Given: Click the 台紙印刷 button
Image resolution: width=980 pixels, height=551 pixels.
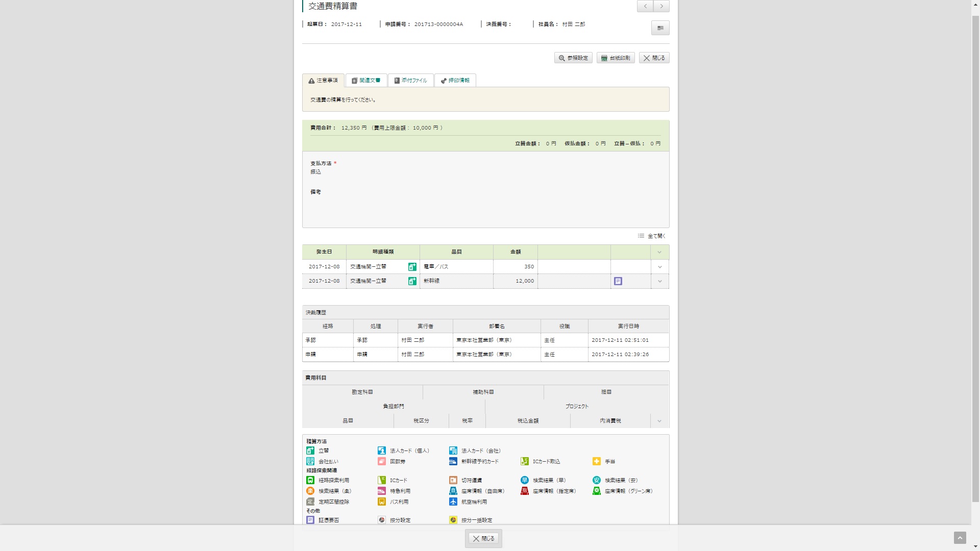Looking at the screenshot, I should (x=616, y=58).
